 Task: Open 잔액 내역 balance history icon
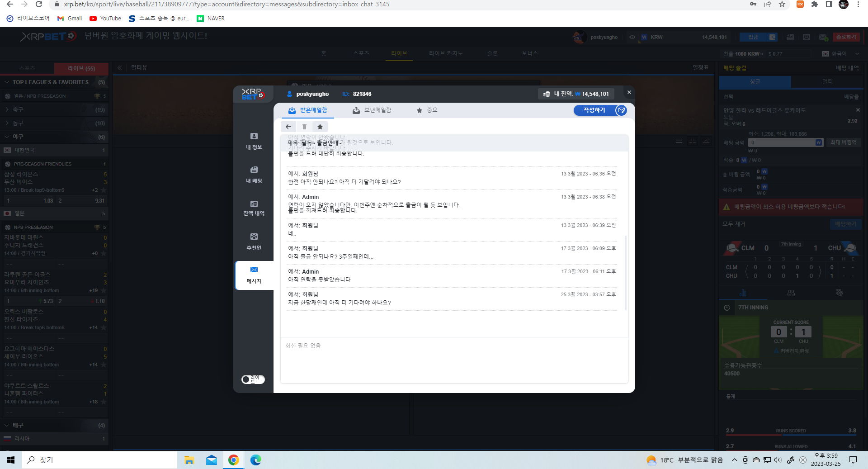click(x=254, y=208)
